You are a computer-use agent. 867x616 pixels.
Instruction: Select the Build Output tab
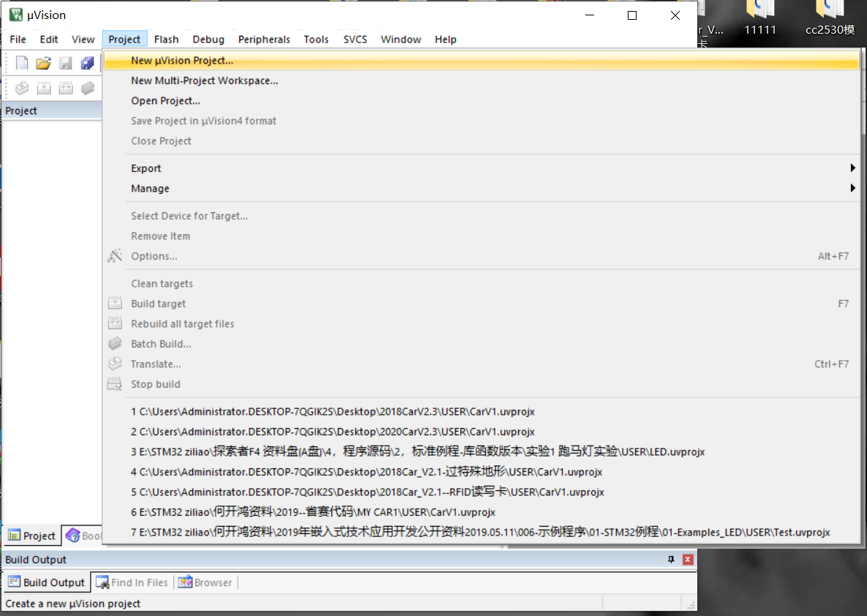click(x=46, y=582)
